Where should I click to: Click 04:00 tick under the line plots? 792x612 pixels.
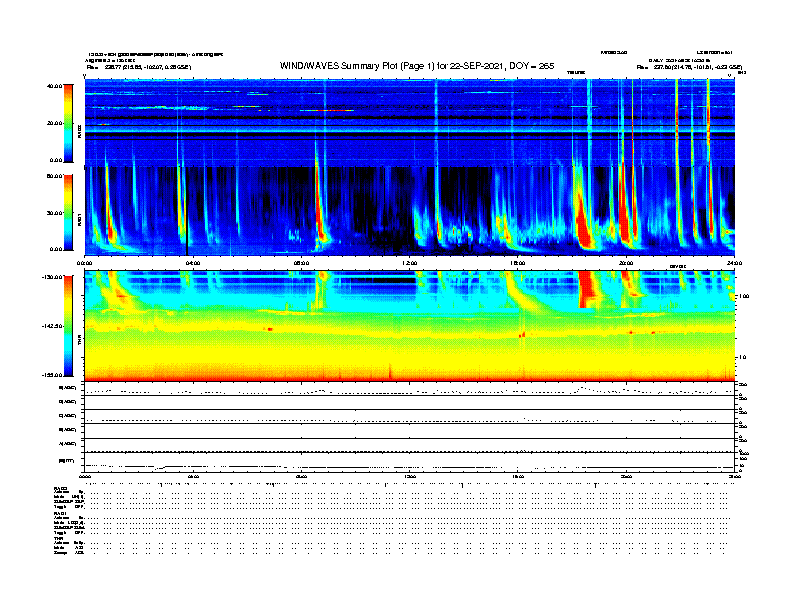[193, 476]
